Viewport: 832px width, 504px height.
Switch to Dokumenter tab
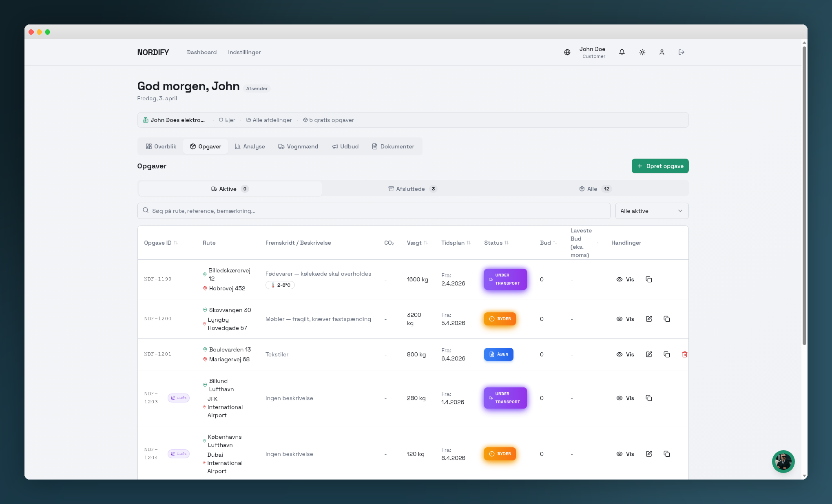(x=393, y=146)
